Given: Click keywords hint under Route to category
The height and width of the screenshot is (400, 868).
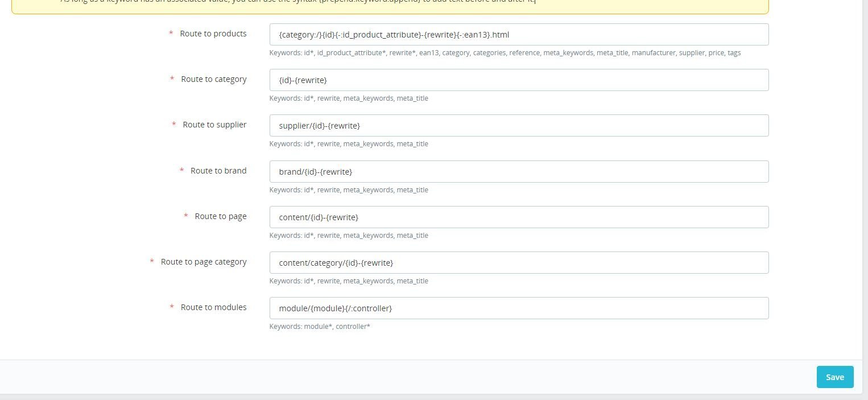Looking at the screenshot, I should [x=349, y=98].
